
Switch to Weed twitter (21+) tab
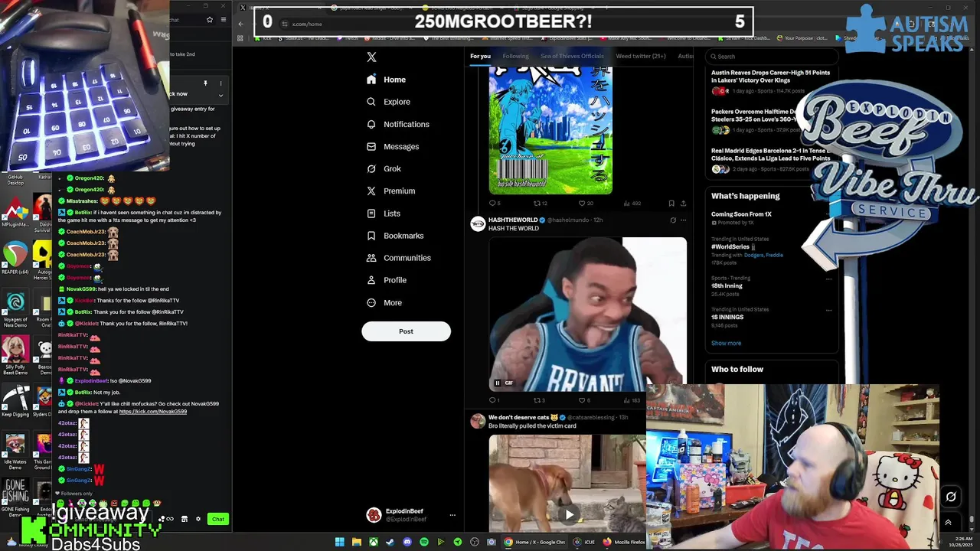pos(641,56)
